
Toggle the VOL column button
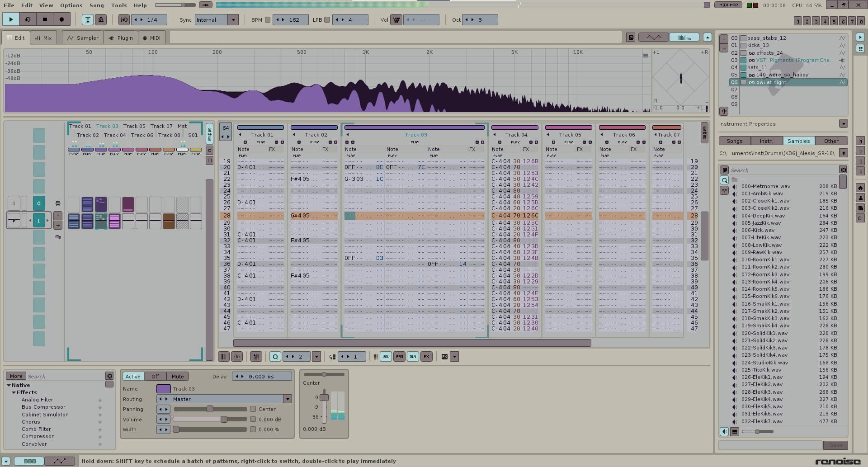[386, 357]
